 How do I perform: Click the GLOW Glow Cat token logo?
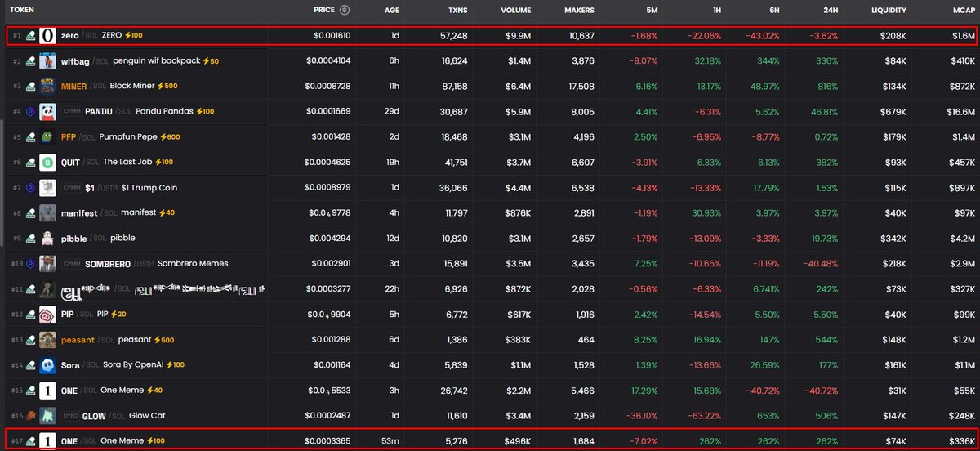tap(47, 416)
